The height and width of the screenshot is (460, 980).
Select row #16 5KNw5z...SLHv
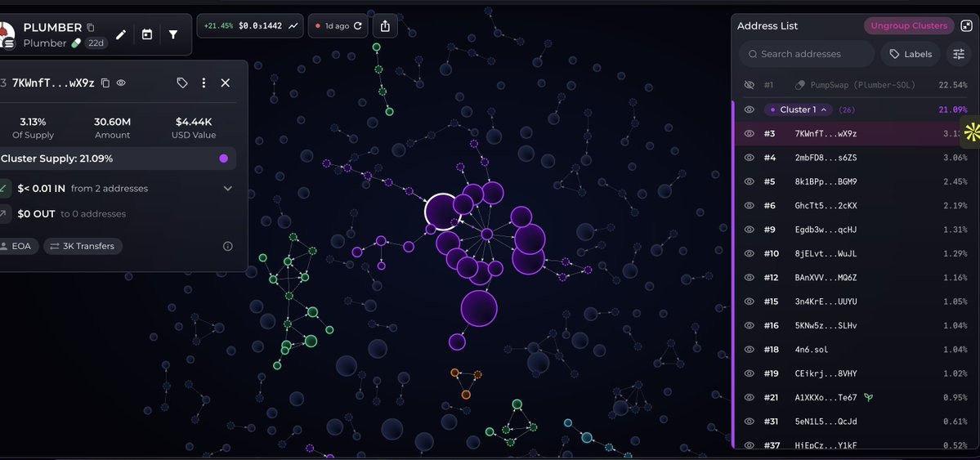[x=857, y=326]
